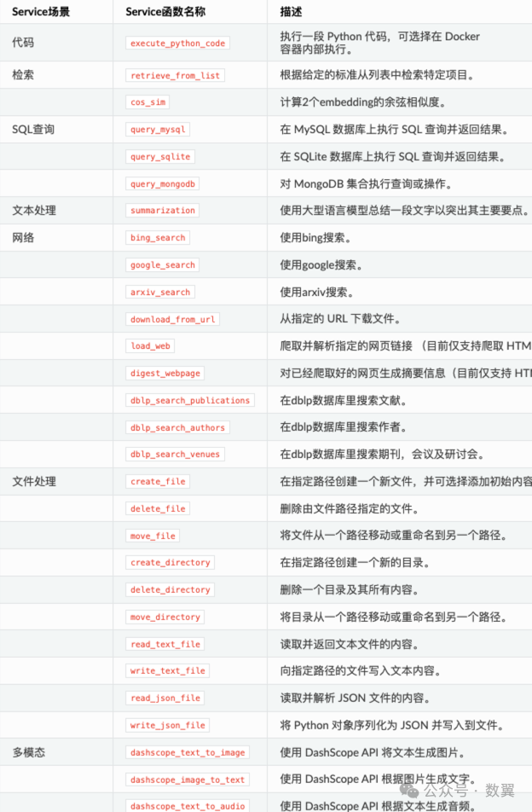The image size is (532, 812).
Task: Click the description 使用google搜索。
Action: [x=321, y=264]
